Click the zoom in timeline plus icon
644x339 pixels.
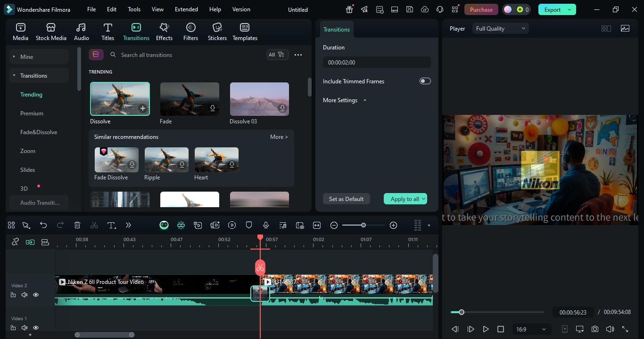[394, 226]
